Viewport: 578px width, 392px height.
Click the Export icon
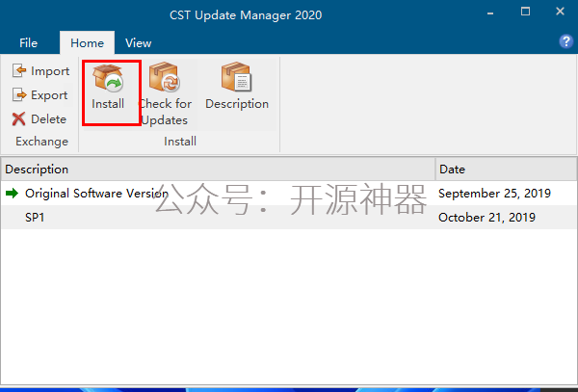click(x=19, y=94)
